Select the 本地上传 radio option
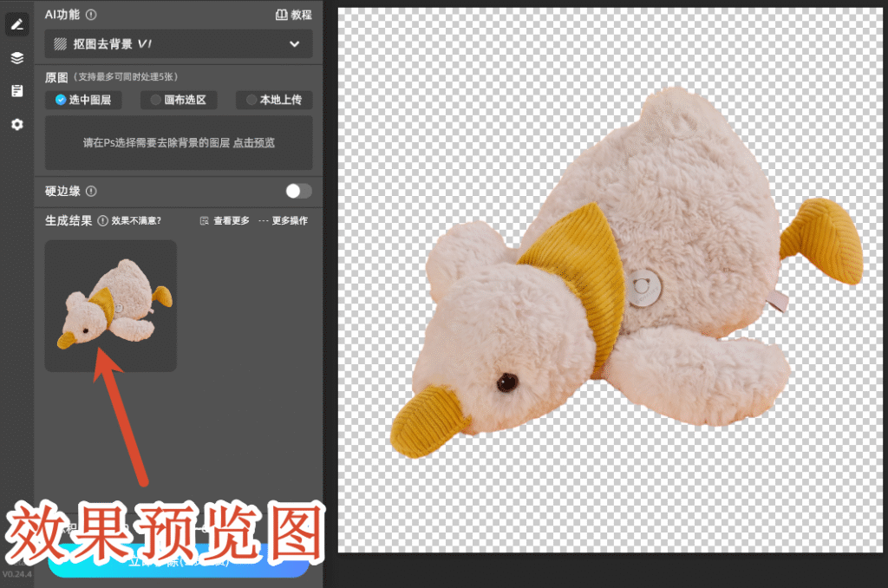The height and width of the screenshot is (588, 888). point(274,101)
